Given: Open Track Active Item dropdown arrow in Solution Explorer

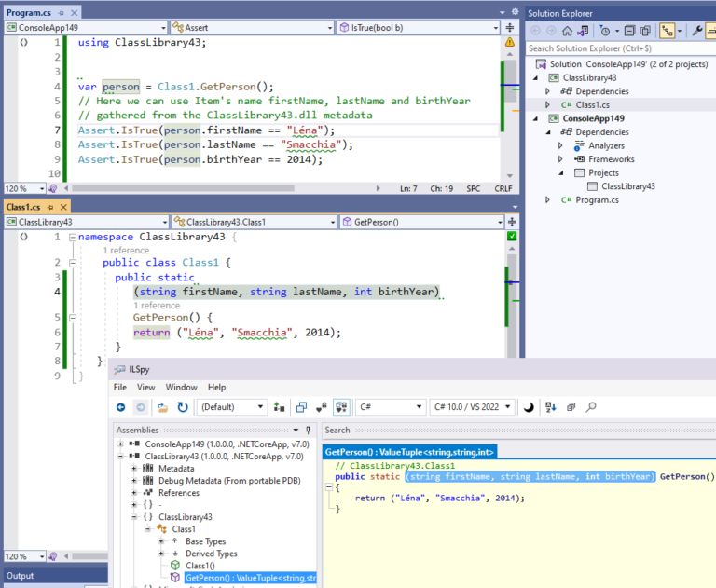Looking at the screenshot, I should point(679,31).
